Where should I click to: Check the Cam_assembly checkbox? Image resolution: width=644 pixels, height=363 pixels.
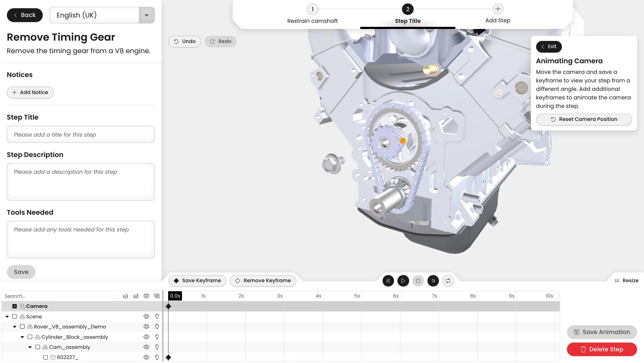click(x=38, y=347)
